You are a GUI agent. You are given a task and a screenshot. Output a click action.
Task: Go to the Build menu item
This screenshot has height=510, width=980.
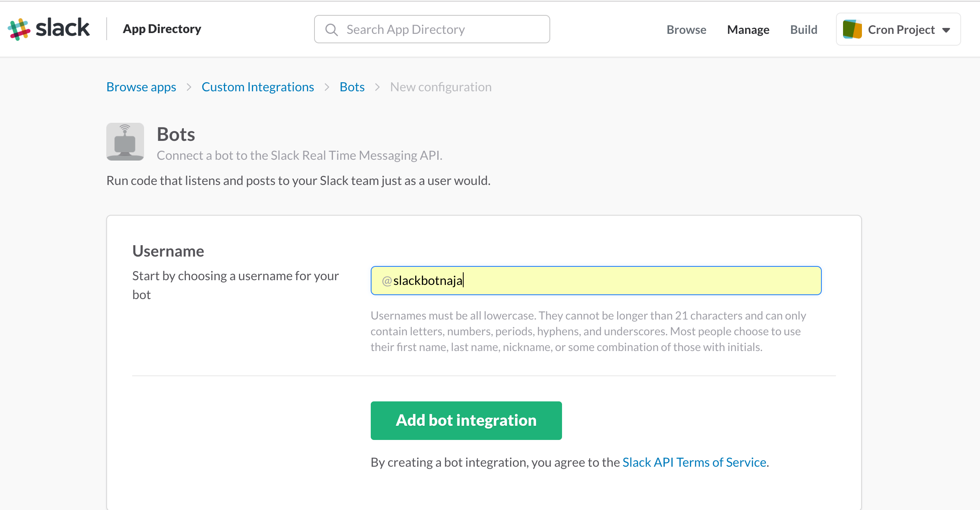point(803,30)
